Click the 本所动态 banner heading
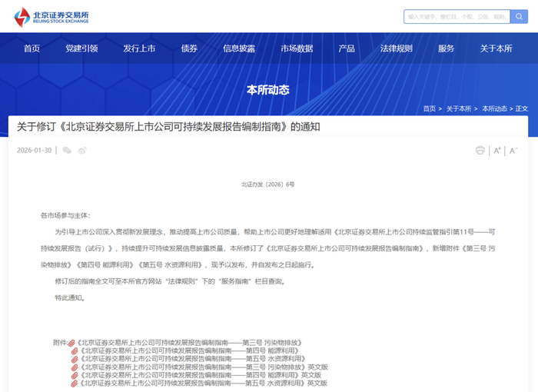The width and height of the screenshot is (538, 392). 268,90
